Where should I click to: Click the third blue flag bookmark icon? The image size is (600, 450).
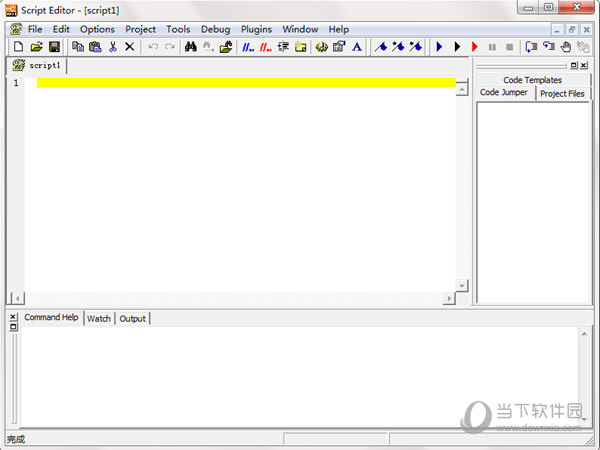[x=416, y=47]
